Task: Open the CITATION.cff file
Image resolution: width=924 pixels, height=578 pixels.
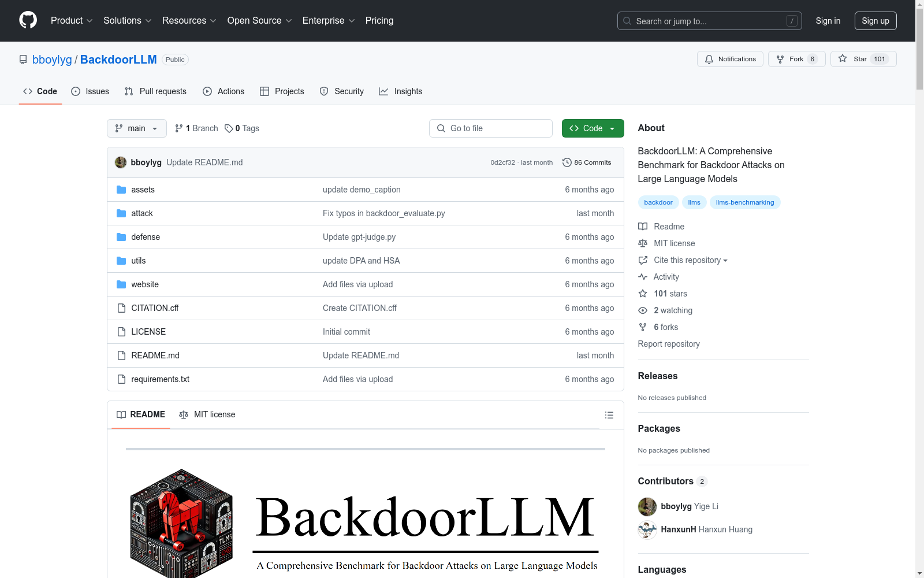Action: point(155,308)
